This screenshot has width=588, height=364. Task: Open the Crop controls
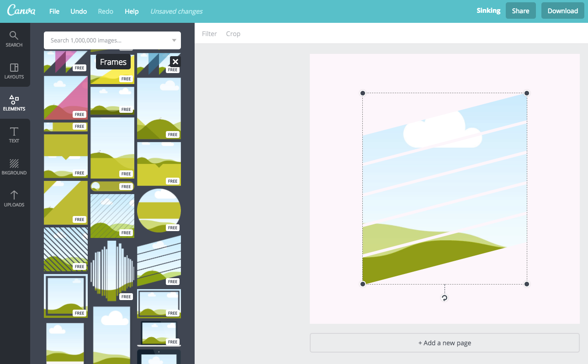(x=233, y=33)
